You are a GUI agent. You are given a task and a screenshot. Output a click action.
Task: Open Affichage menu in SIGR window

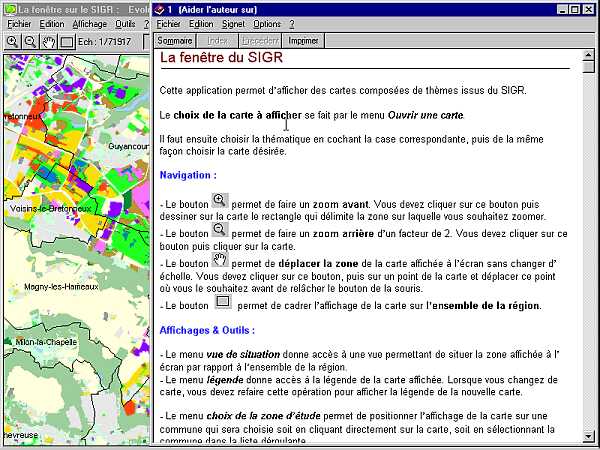(90, 24)
